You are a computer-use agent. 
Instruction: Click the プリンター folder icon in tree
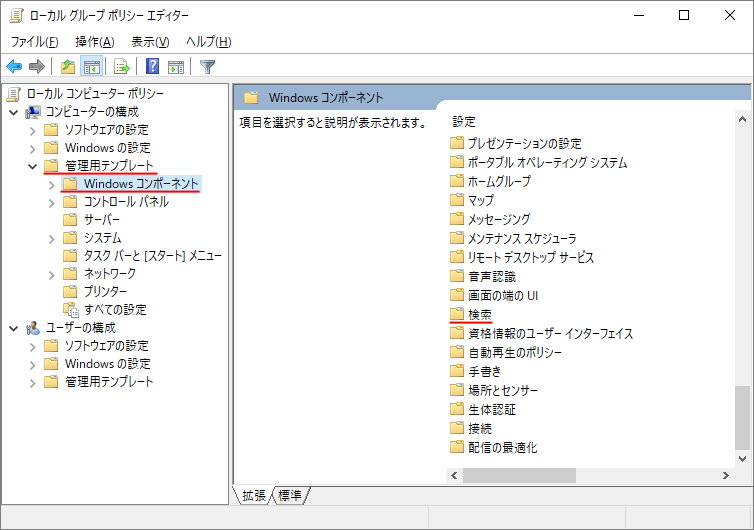coord(70,291)
